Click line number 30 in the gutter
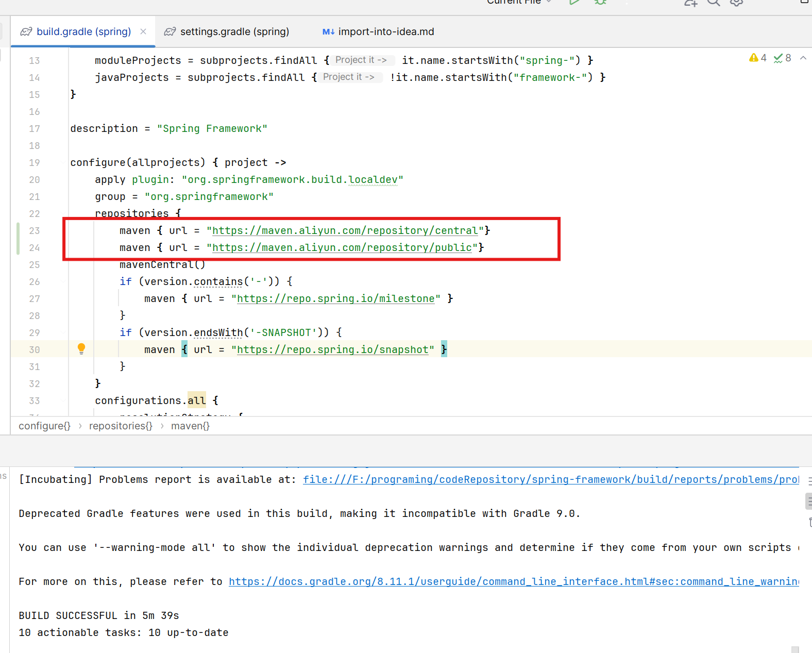Image resolution: width=812 pixels, height=653 pixels. point(35,349)
